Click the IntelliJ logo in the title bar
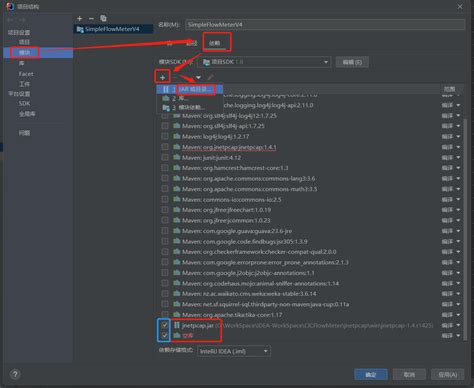 coord(10,6)
